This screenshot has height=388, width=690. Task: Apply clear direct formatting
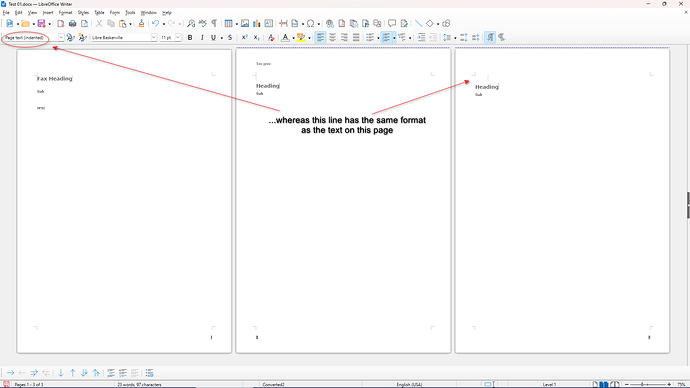click(271, 38)
